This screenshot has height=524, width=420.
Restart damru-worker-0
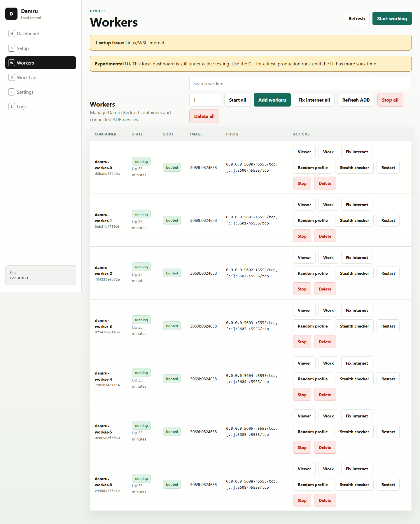coord(388,168)
